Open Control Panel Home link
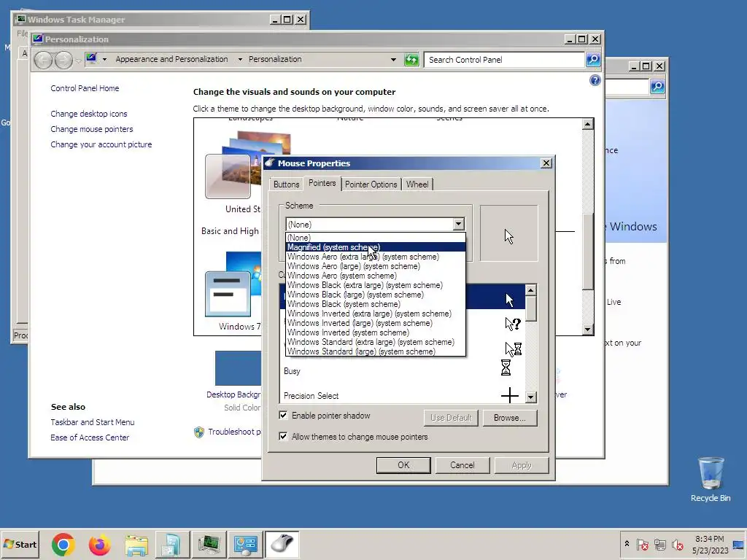Image resolution: width=747 pixels, height=560 pixels. [85, 88]
